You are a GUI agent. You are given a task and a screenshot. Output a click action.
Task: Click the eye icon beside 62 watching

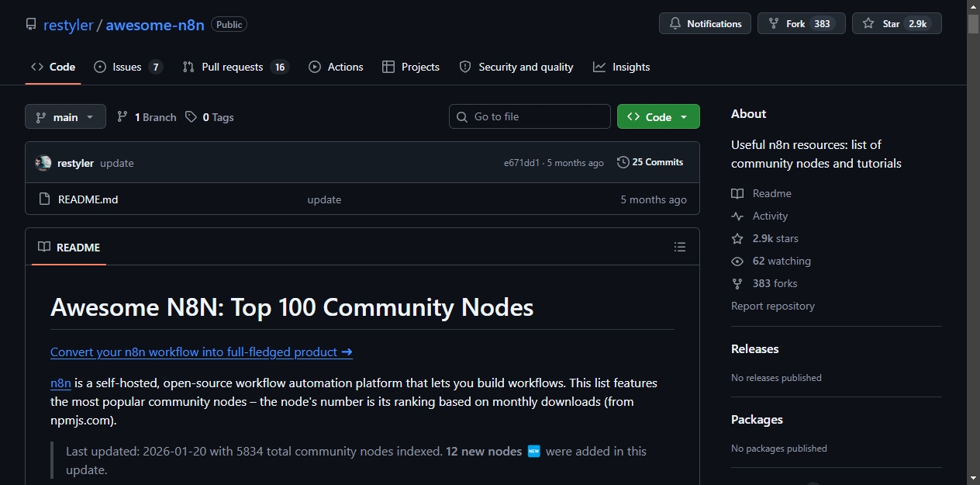[737, 261]
